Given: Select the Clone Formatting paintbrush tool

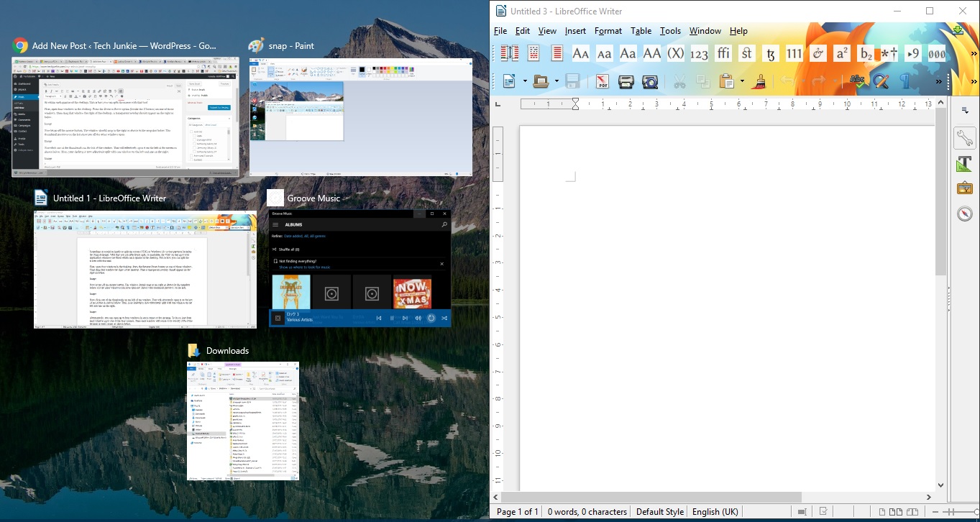Looking at the screenshot, I should (759, 81).
